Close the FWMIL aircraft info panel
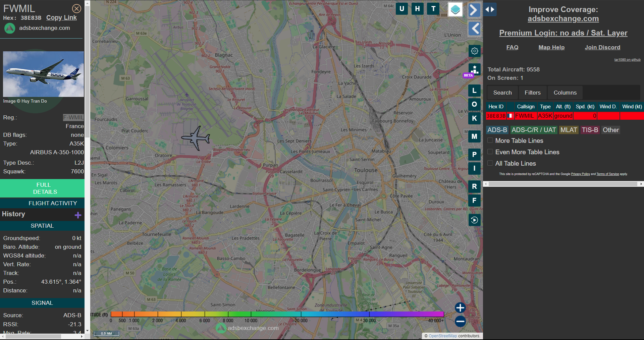 pos(76,9)
